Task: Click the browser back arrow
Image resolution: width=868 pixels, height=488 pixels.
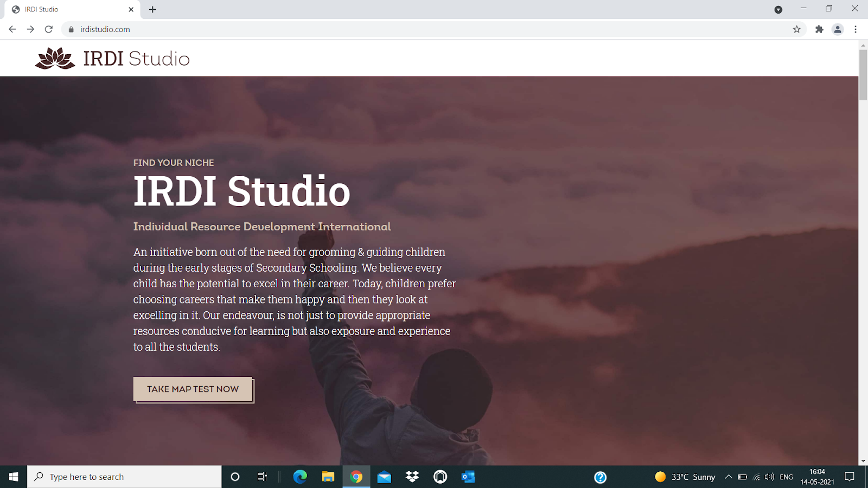Action: click(12, 29)
